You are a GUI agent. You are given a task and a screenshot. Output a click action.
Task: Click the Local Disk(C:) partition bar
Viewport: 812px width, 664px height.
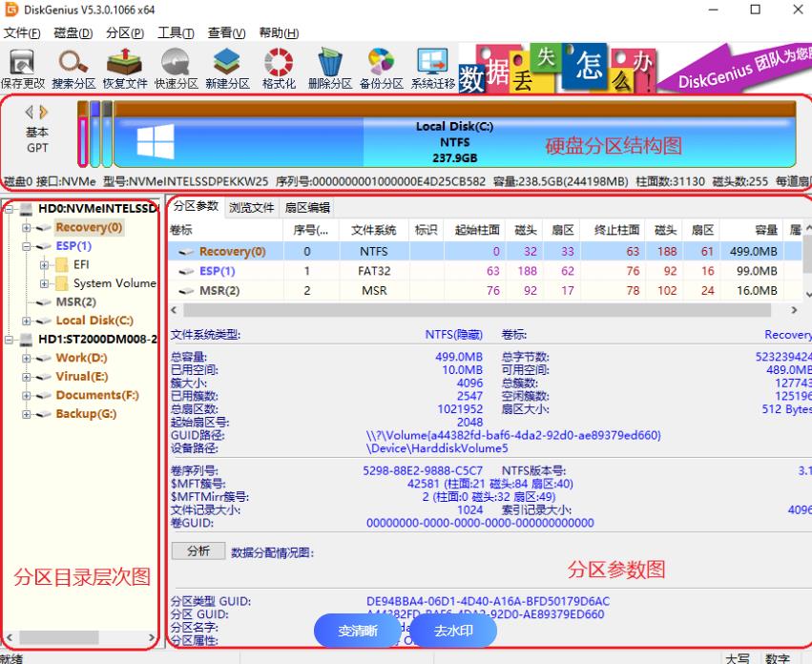pyautogui.click(x=454, y=141)
